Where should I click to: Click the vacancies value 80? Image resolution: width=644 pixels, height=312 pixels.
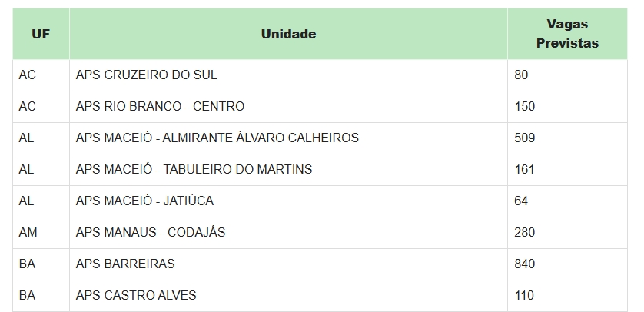522,75
